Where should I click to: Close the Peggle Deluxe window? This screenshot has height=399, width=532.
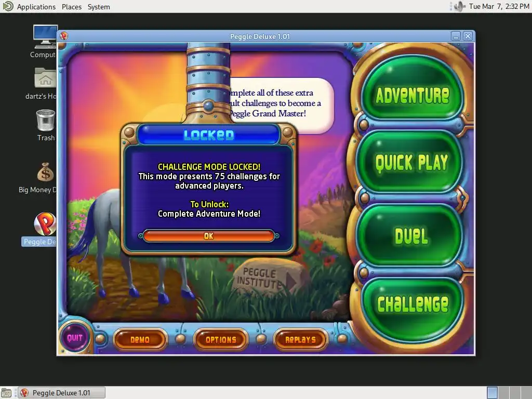point(468,36)
